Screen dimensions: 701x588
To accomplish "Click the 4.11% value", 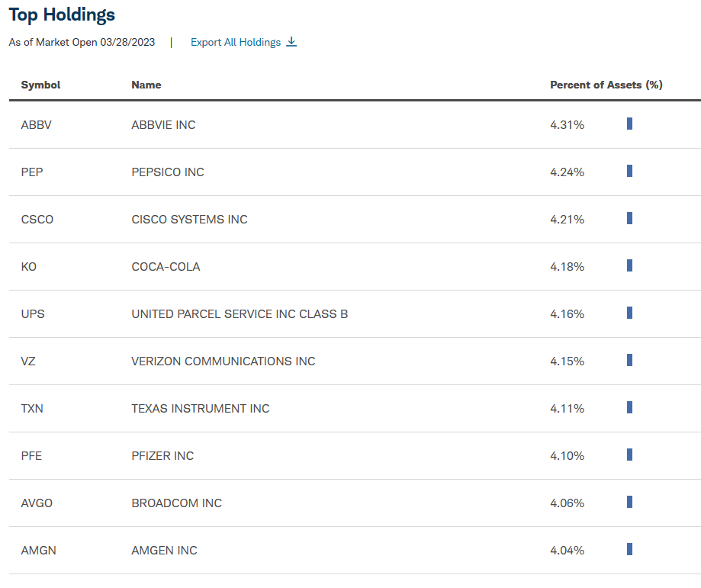I will coord(567,409).
